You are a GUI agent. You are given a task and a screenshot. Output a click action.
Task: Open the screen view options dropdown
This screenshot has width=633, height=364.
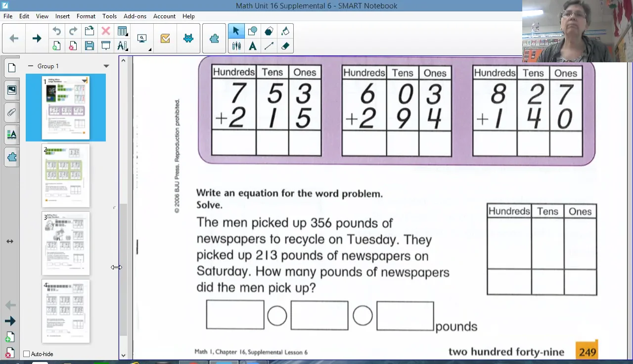coord(143,39)
